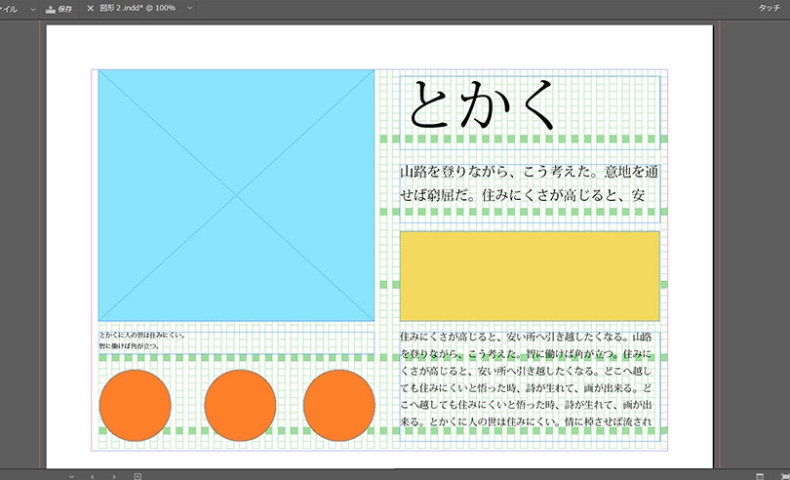
Task: Go to previous page arrow
Action: click(x=92, y=476)
